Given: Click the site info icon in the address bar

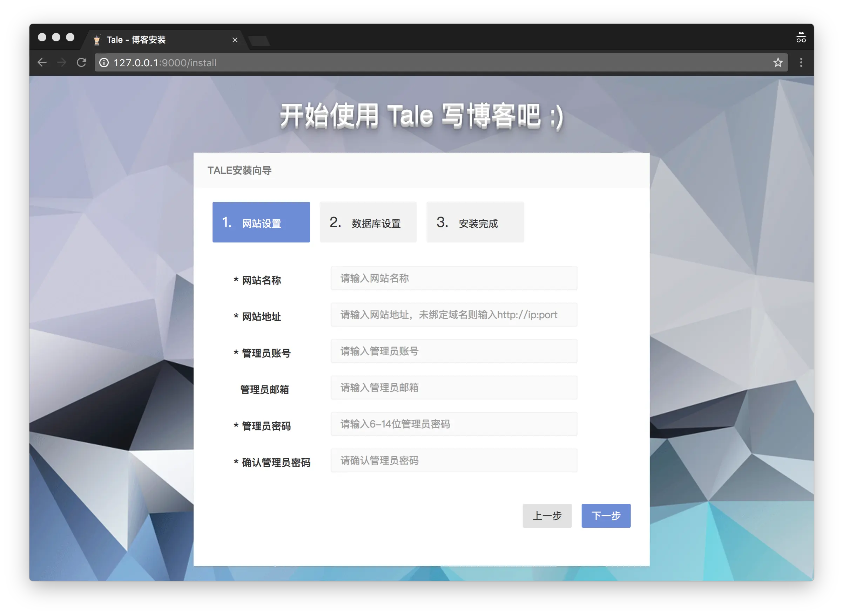Looking at the screenshot, I should pos(104,63).
